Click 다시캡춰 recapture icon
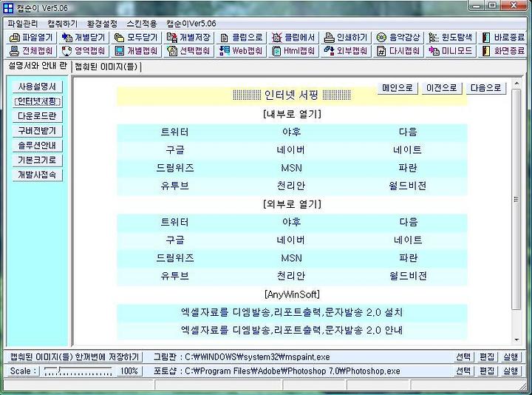This screenshot has width=532, height=395. point(381,51)
